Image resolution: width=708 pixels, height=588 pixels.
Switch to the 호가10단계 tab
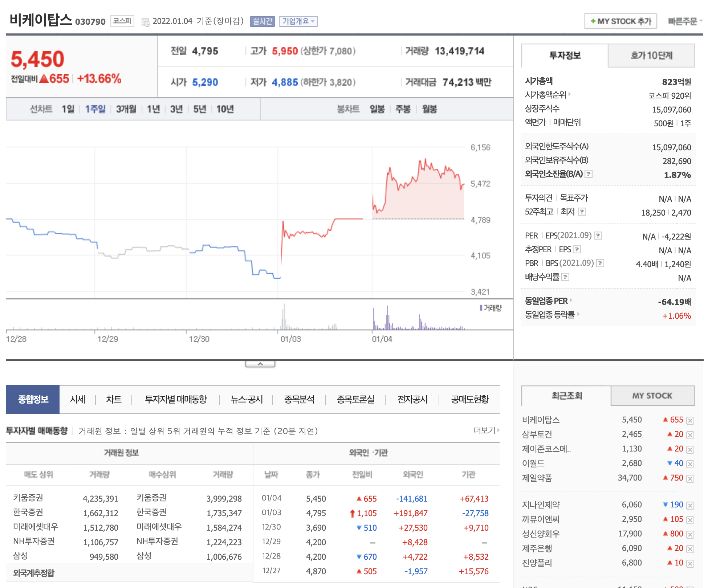pos(651,56)
